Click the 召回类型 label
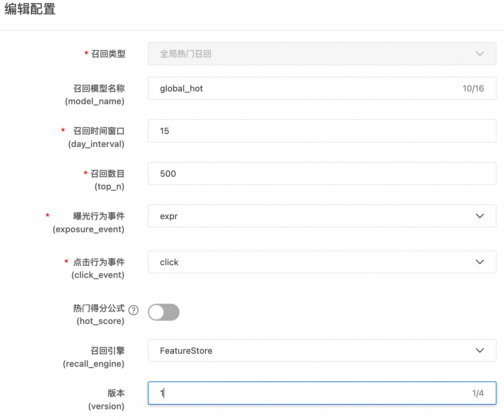504x420 pixels. click(108, 54)
